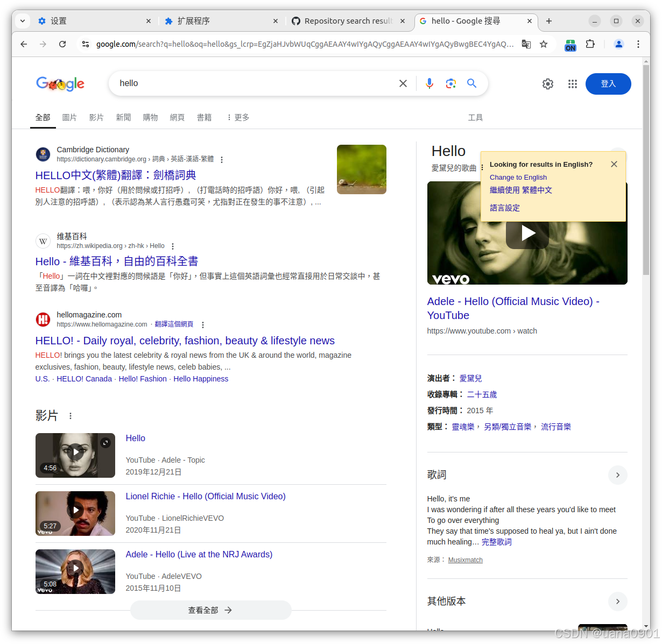Screen dimensions: 662x644
Task: Click the green ON extension icon
Action: tap(571, 45)
